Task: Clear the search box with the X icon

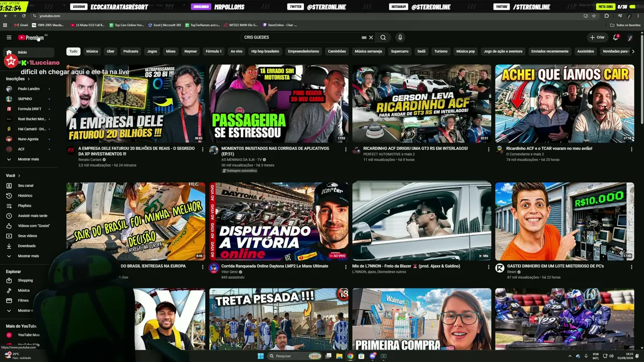Action: tap(371, 38)
